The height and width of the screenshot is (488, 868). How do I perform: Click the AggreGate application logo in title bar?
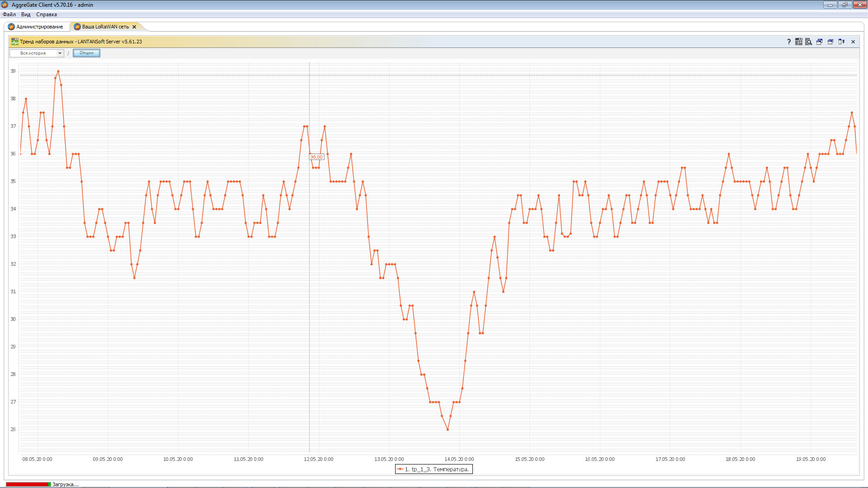pos(5,5)
